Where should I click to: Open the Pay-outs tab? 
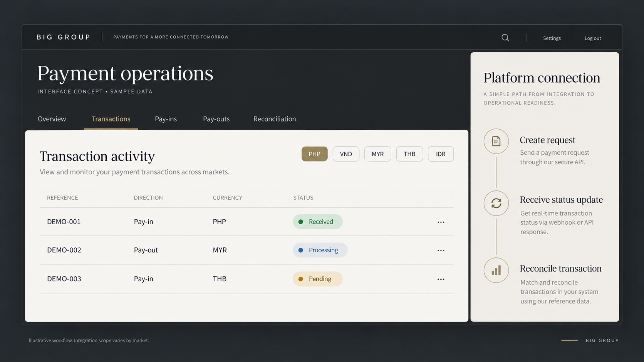(x=216, y=119)
